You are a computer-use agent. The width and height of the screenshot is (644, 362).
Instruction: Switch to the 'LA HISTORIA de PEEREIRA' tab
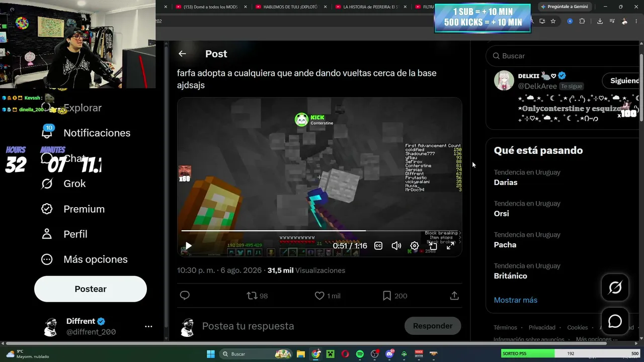click(x=371, y=7)
